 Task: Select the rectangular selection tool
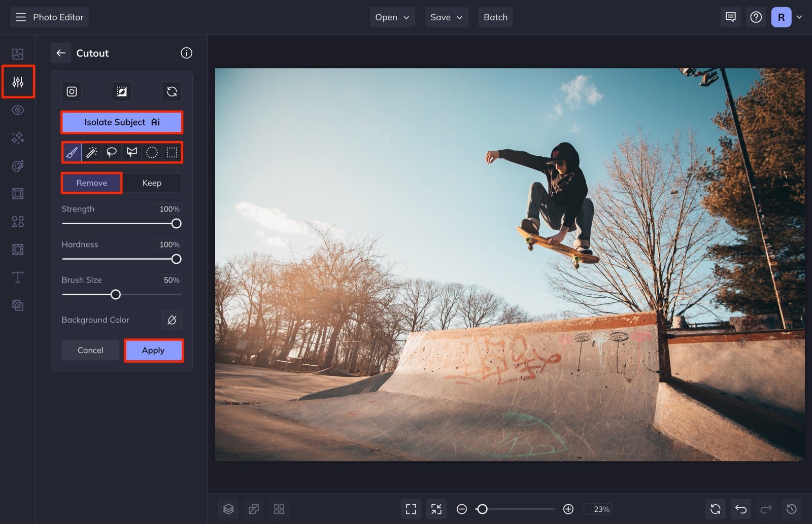[x=172, y=152]
